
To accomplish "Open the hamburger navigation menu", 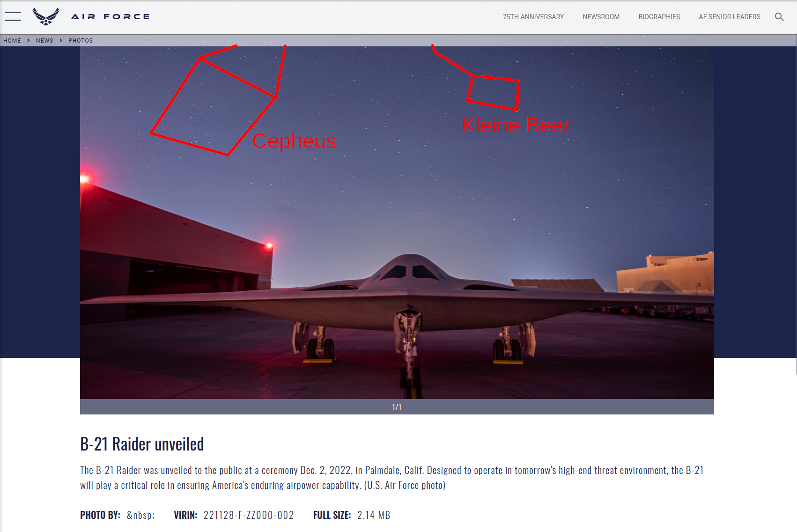I will click(13, 16).
